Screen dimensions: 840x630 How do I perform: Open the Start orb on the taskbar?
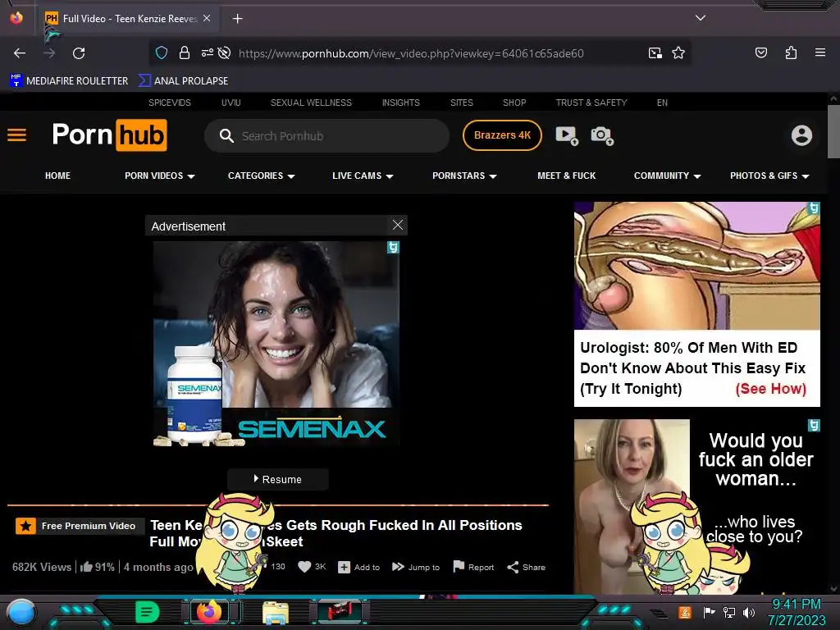(21, 612)
